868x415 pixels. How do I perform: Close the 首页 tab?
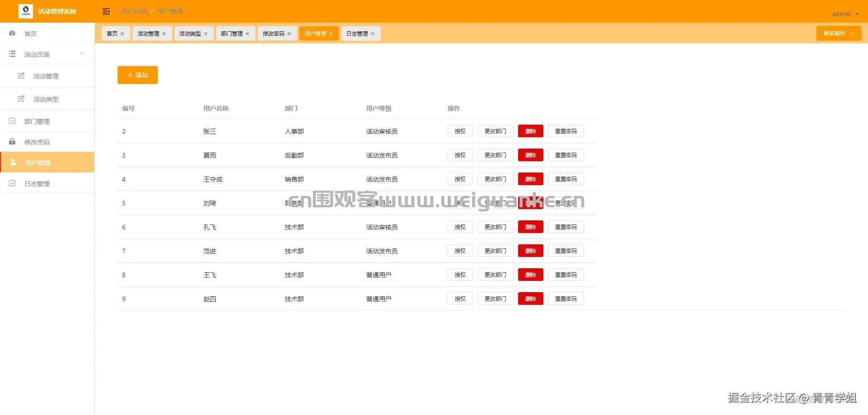click(122, 34)
